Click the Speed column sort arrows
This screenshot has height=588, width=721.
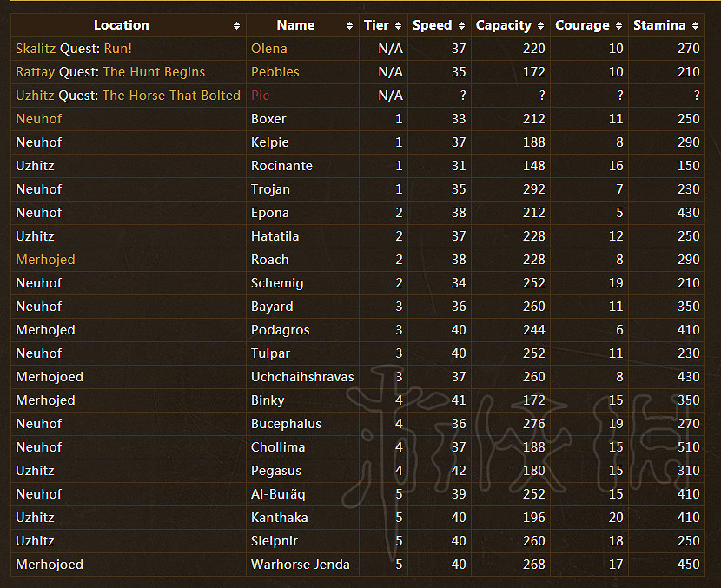tap(461, 26)
